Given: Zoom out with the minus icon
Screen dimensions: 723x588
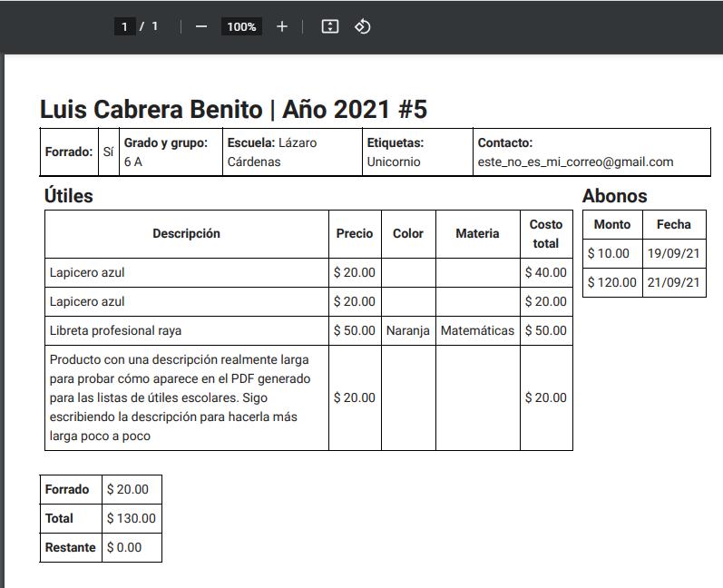Looking at the screenshot, I should click(x=201, y=26).
